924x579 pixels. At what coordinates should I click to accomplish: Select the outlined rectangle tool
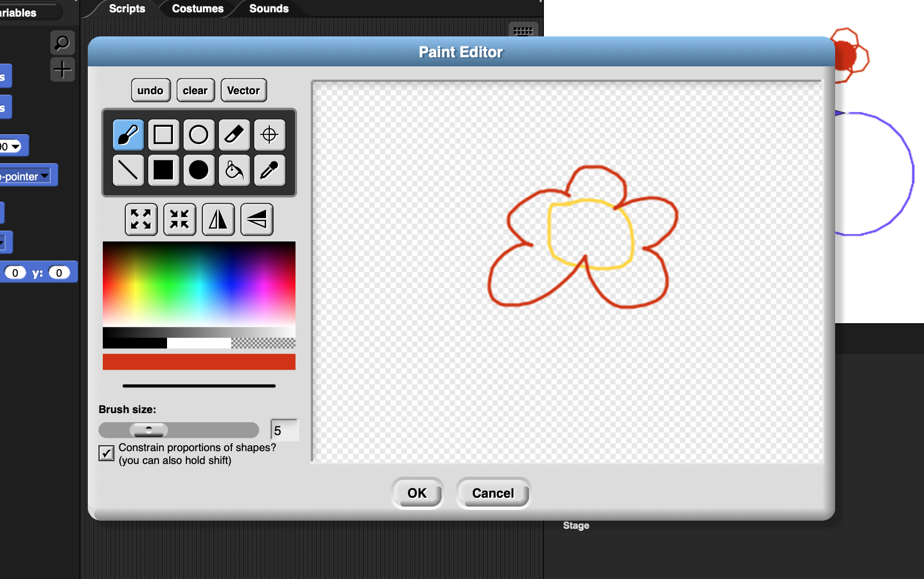click(163, 135)
